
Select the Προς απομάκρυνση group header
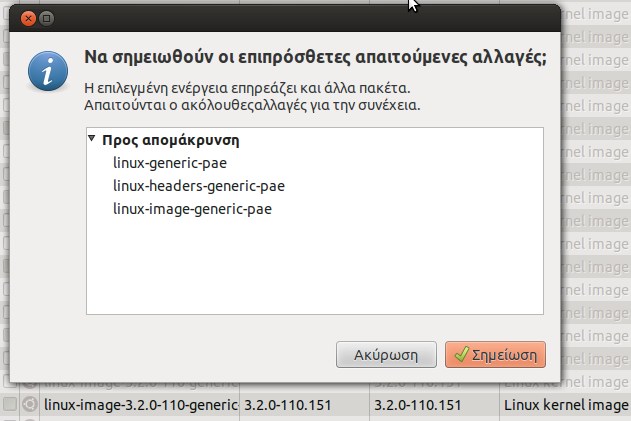click(171, 140)
